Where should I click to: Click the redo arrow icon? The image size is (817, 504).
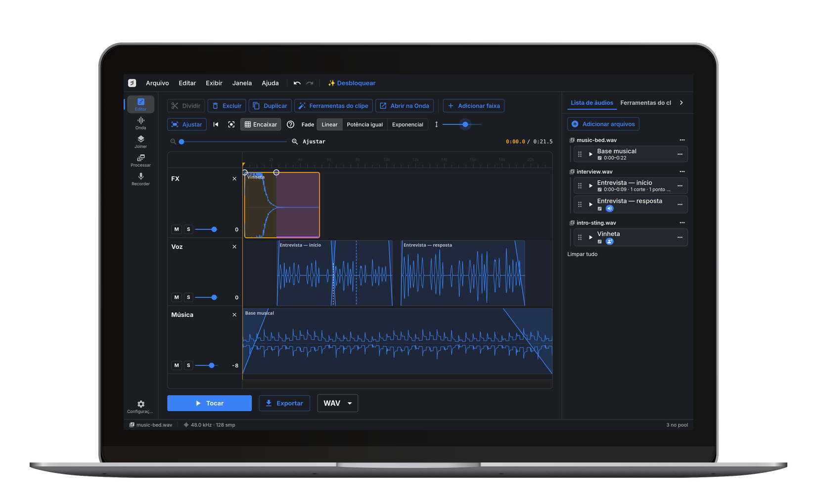click(310, 83)
